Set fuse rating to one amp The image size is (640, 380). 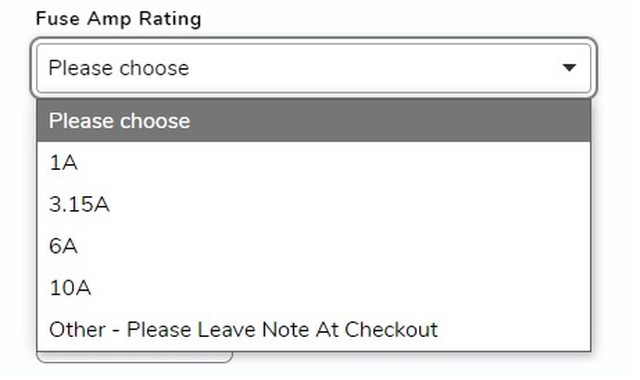[x=313, y=163]
